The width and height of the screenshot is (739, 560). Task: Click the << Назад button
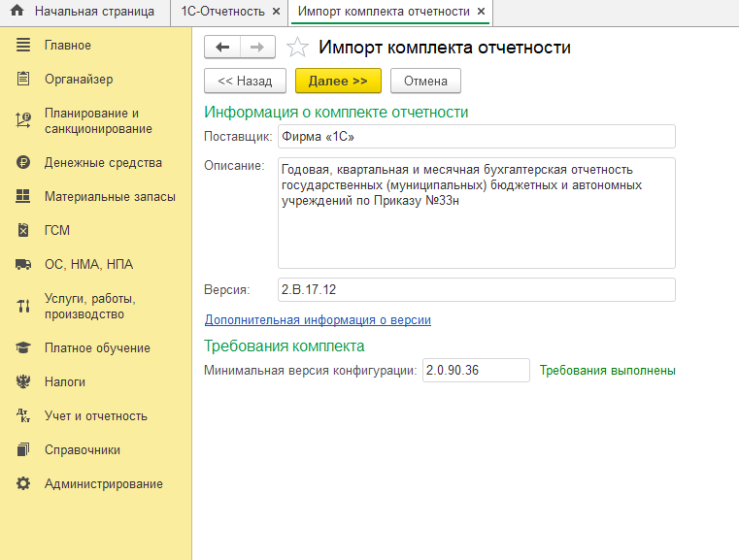(x=245, y=81)
